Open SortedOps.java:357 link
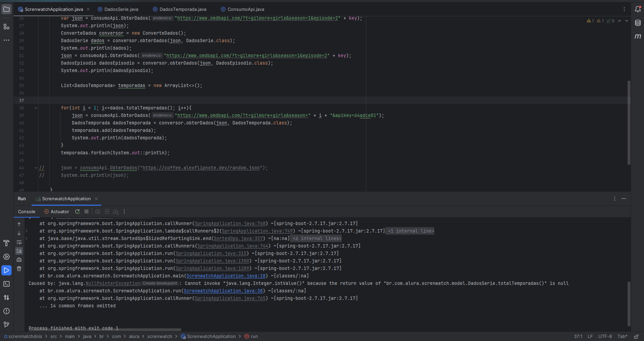Image resolution: width=644 pixels, height=341 pixels. 238,239
